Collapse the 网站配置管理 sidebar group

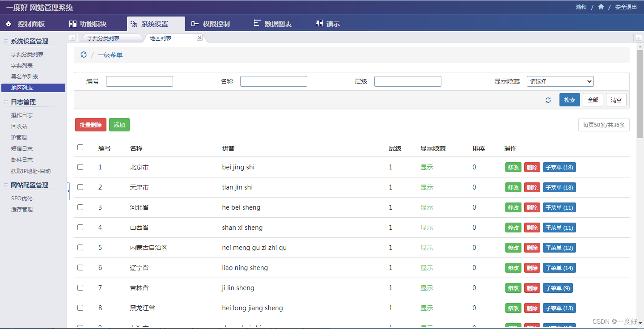pyautogui.click(x=6, y=185)
